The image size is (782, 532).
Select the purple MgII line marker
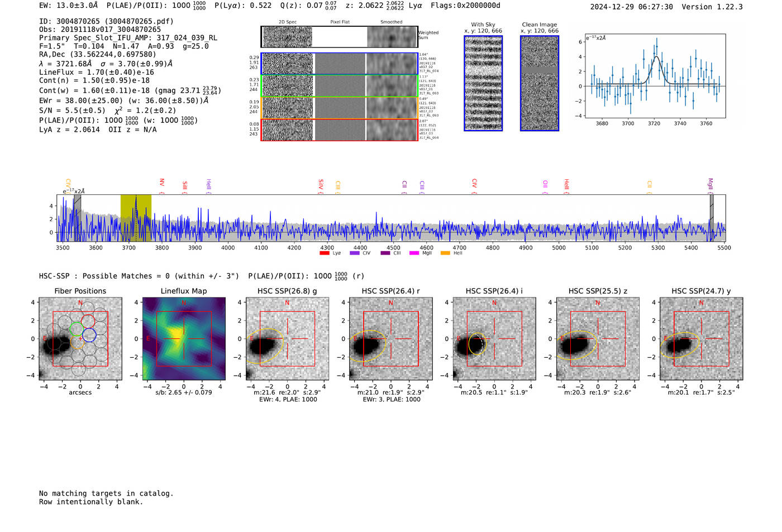(711, 186)
